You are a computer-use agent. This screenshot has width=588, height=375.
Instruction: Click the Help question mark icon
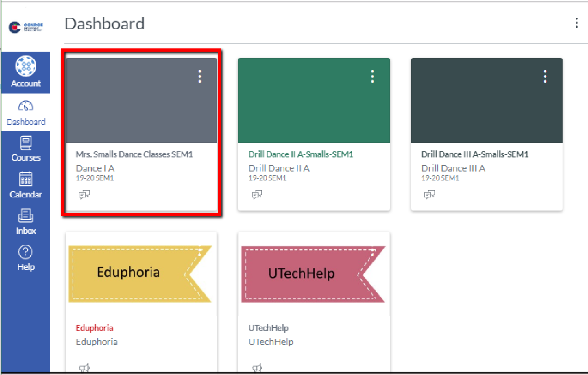(26, 252)
